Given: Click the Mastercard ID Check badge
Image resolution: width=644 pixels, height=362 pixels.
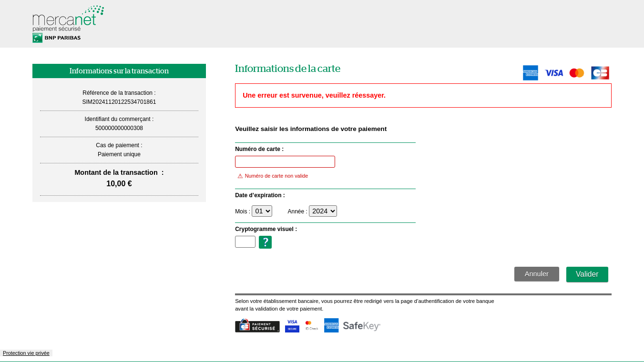Looking at the screenshot, I should (311, 325).
